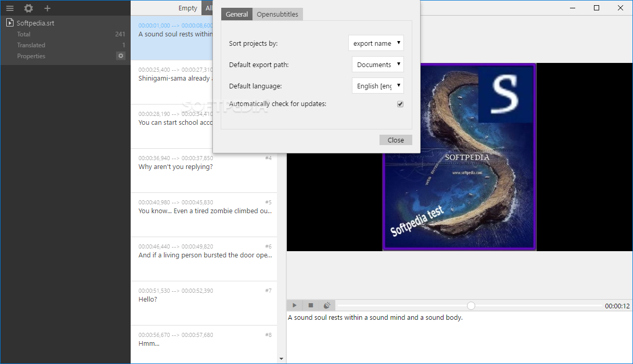
Task: Open the Default export path dropdown
Action: click(x=378, y=64)
